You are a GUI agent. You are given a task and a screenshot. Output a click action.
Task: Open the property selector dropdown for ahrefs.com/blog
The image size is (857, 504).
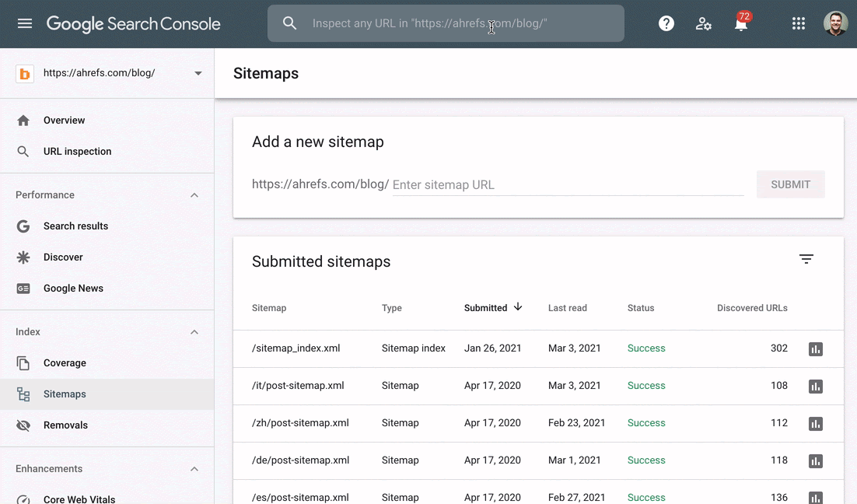tap(198, 73)
